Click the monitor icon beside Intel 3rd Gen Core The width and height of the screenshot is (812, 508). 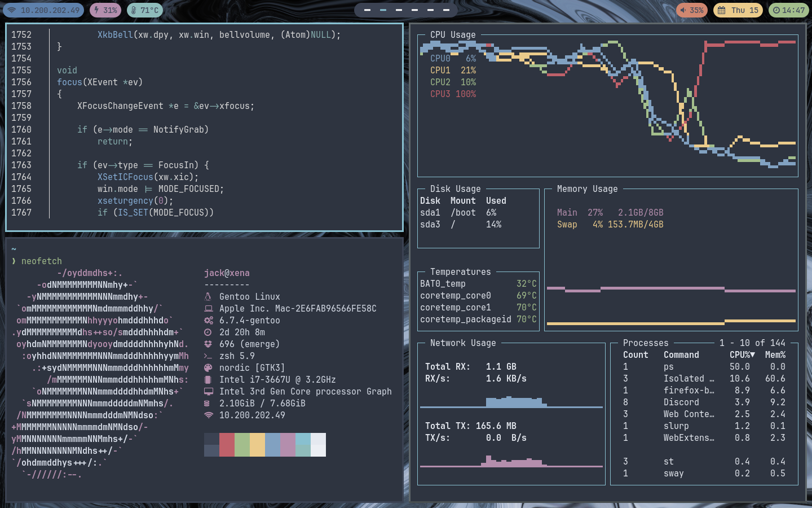208,391
